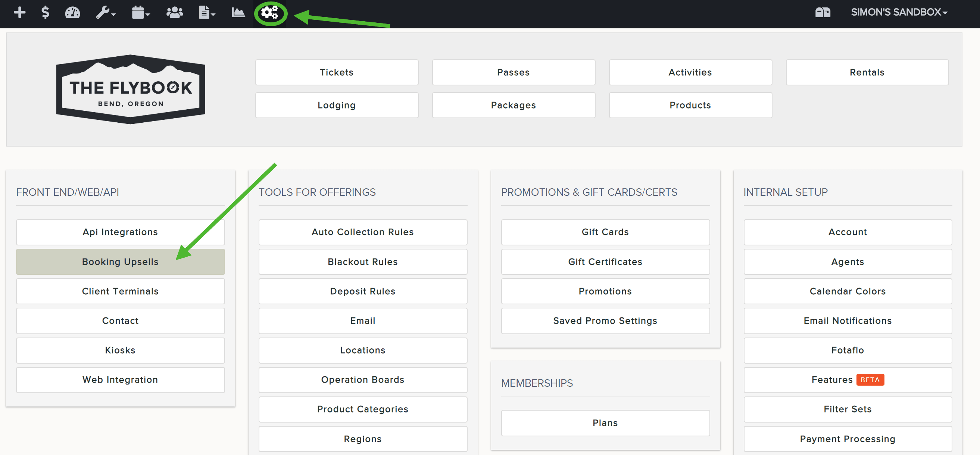The image size is (980, 455).
Task: Open the gears settings icon
Action: tap(270, 13)
